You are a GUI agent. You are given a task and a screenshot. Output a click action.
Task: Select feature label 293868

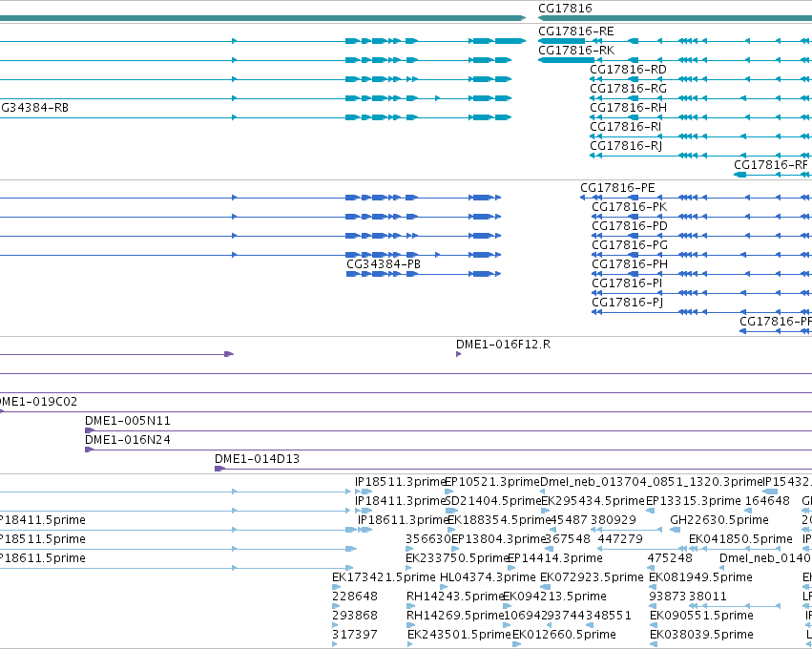point(355,616)
